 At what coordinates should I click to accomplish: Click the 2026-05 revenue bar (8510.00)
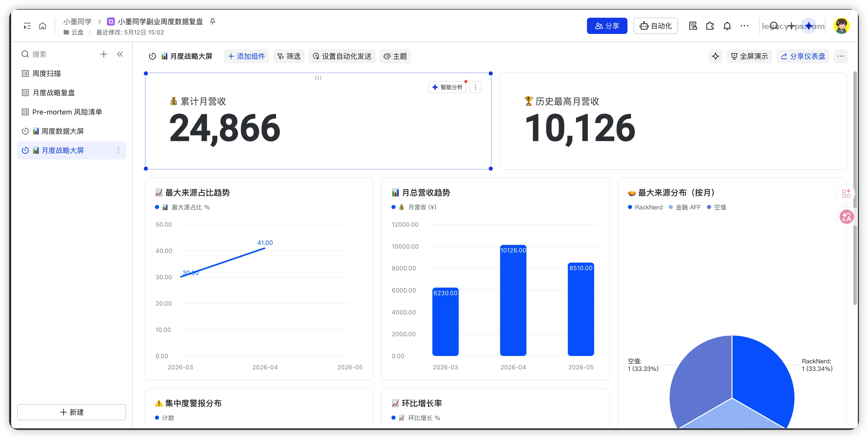pyautogui.click(x=581, y=309)
